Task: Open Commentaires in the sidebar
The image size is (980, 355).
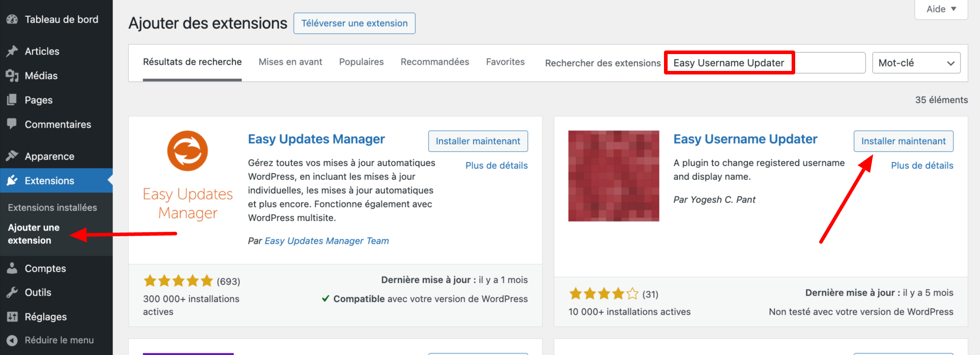Action: [x=56, y=124]
